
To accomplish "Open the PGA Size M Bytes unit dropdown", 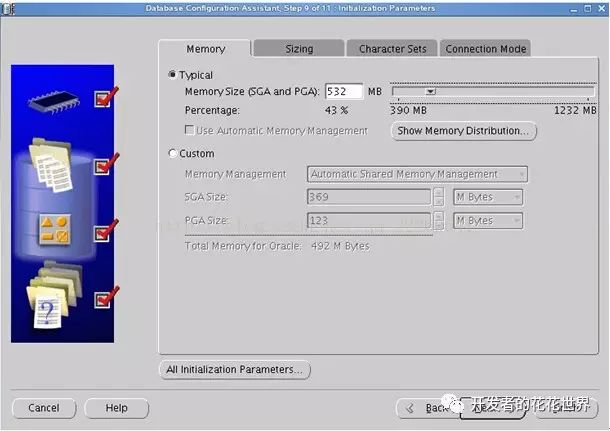I will pyautogui.click(x=488, y=221).
